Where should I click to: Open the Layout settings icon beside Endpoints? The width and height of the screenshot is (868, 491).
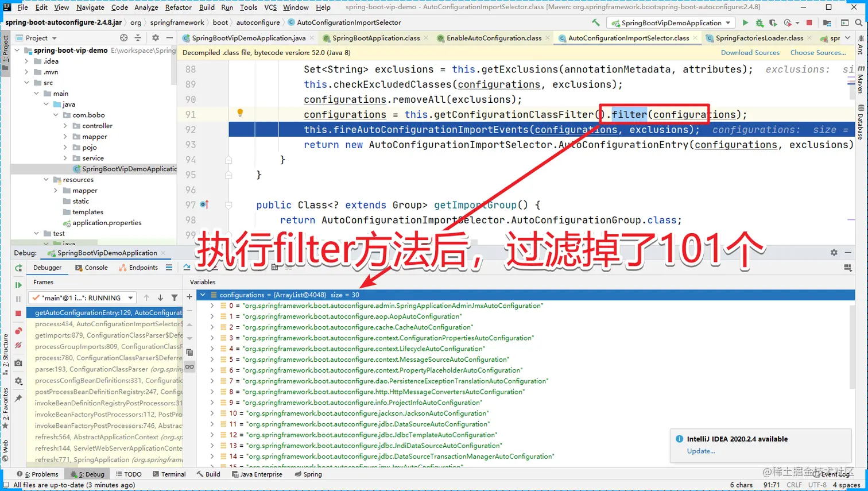coord(169,267)
